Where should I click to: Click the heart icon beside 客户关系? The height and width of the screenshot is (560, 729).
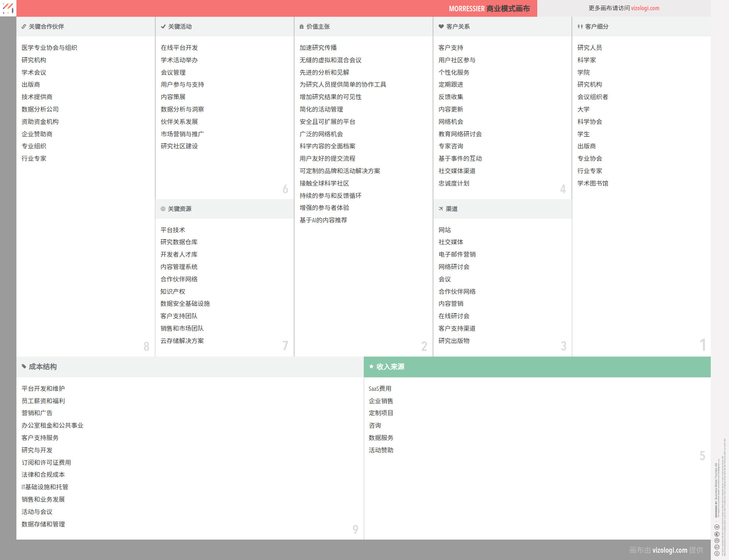(441, 27)
